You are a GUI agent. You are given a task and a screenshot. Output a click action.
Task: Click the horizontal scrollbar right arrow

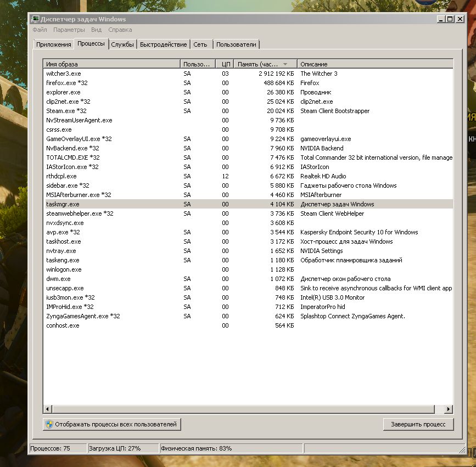tap(449, 409)
